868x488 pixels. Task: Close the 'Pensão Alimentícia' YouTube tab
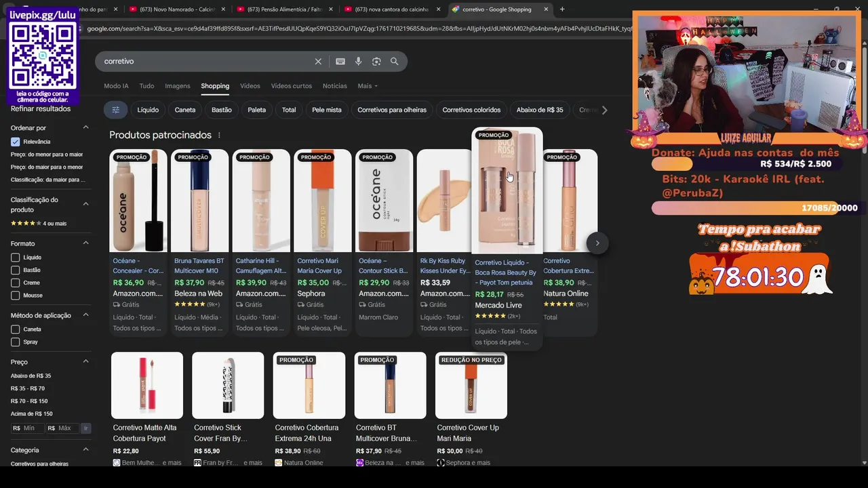pos(331,9)
